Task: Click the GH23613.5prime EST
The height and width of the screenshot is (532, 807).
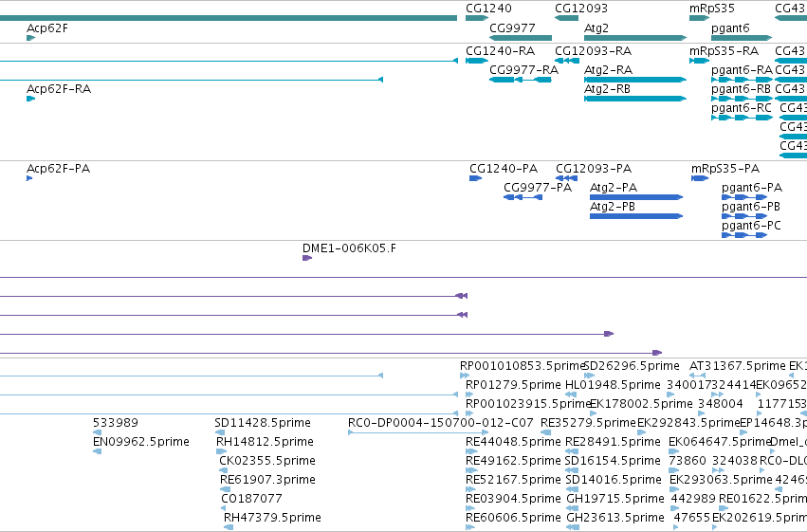Action: tap(573, 527)
